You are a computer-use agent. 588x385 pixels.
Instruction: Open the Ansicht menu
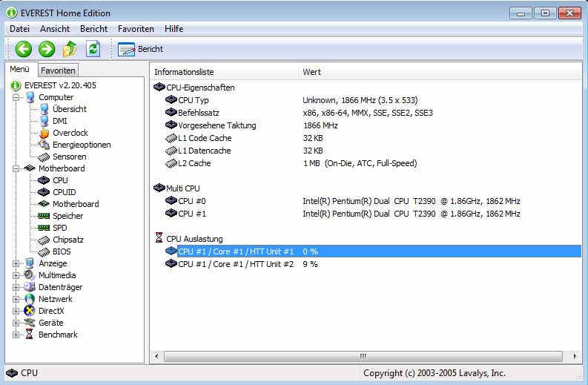click(x=55, y=29)
